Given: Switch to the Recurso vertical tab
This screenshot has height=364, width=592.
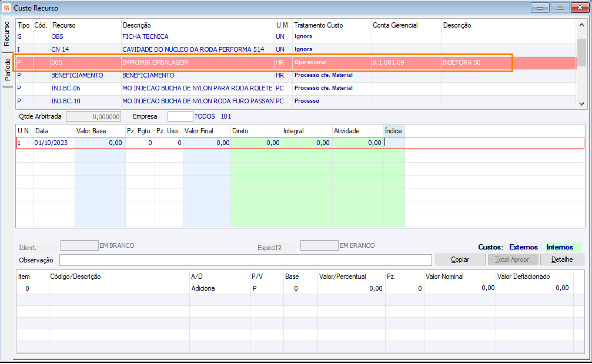Looking at the screenshot, I should click(x=7, y=34).
